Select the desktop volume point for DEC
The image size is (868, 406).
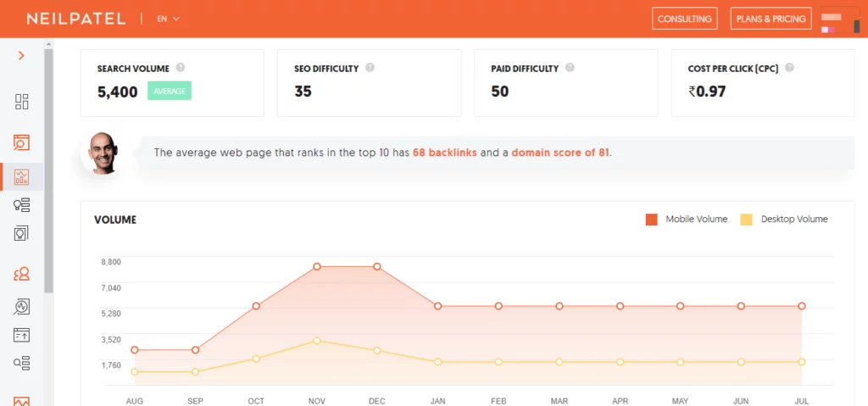[x=377, y=351]
